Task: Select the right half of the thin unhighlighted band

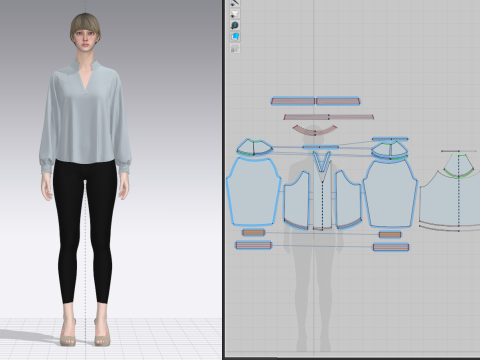Action: tap(351, 117)
